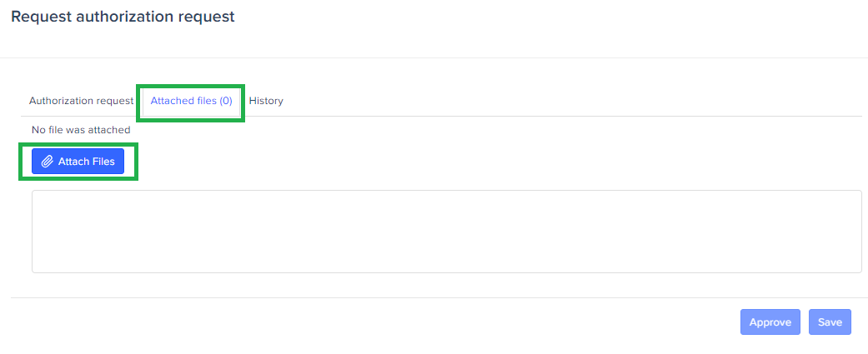Go back to Authorization request details
Screen dimensions: 868x354
[x=81, y=101]
